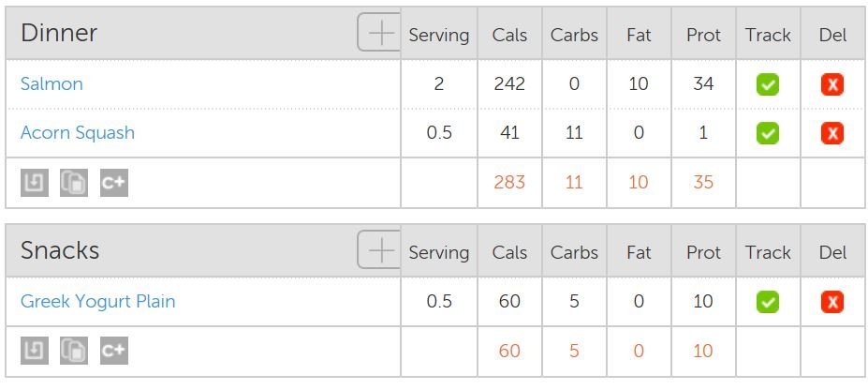868x390 pixels.
Task: Open the Acorn Squash food link
Action: point(78,133)
